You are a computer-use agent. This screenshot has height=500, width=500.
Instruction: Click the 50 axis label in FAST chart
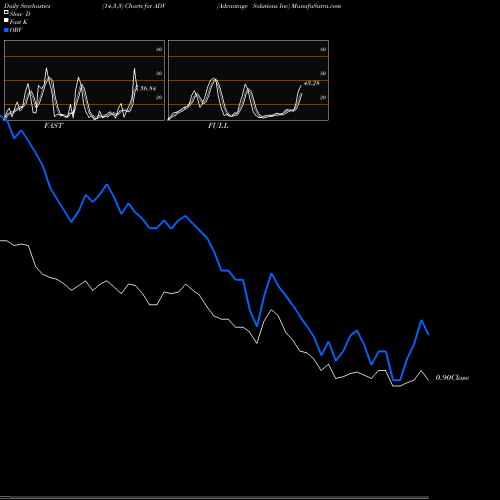[159, 73]
